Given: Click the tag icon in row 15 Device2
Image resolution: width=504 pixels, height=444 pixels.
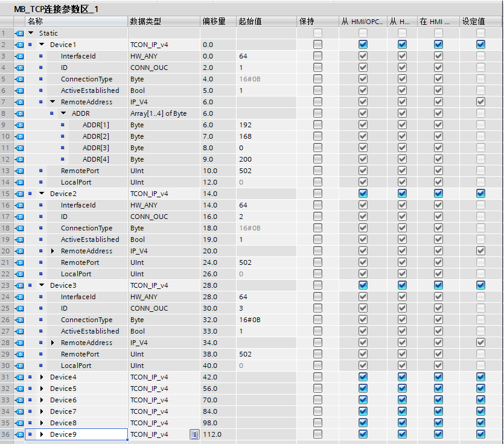Looking at the screenshot, I should (19, 194).
